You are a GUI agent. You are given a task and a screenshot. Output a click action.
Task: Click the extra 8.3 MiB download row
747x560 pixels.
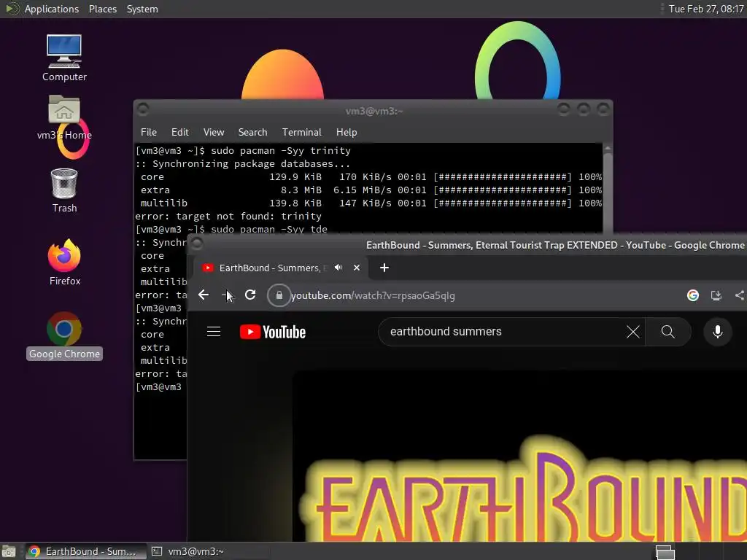(371, 190)
